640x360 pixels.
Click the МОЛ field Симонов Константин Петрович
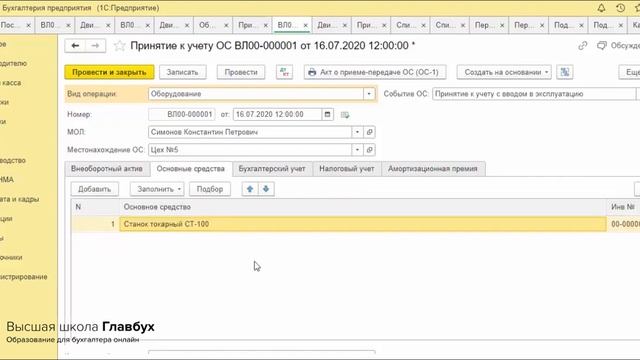[x=250, y=132]
